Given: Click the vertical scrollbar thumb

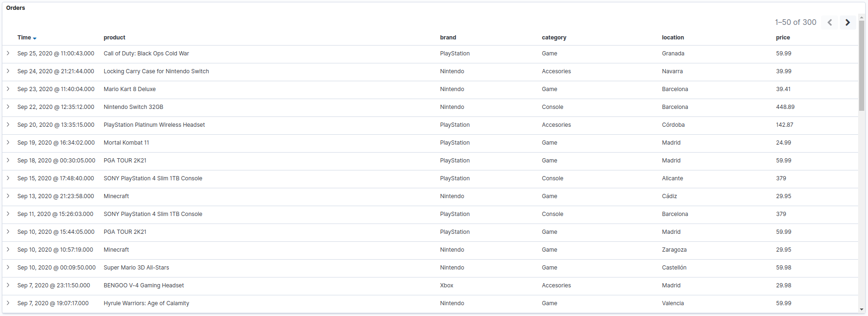Looking at the screenshot, I should pos(861,65).
